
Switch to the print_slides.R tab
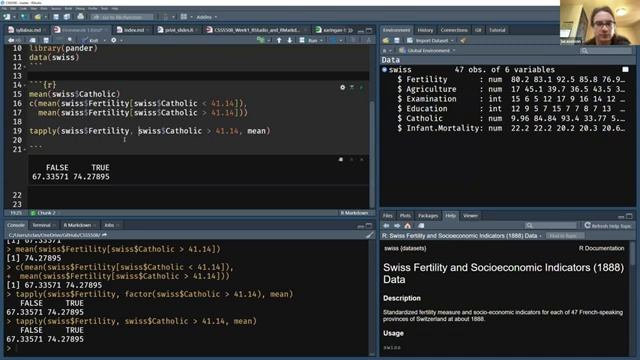pos(177,30)
